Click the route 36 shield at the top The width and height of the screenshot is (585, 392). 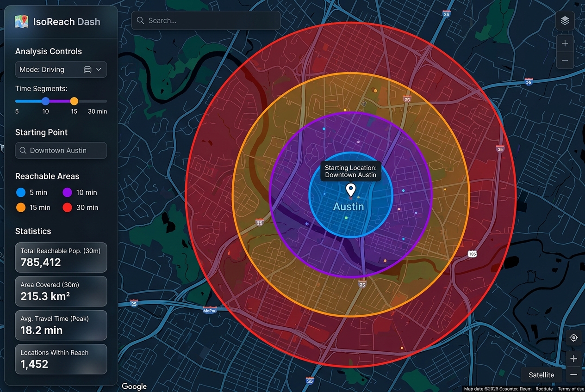[x=446, y=14]
